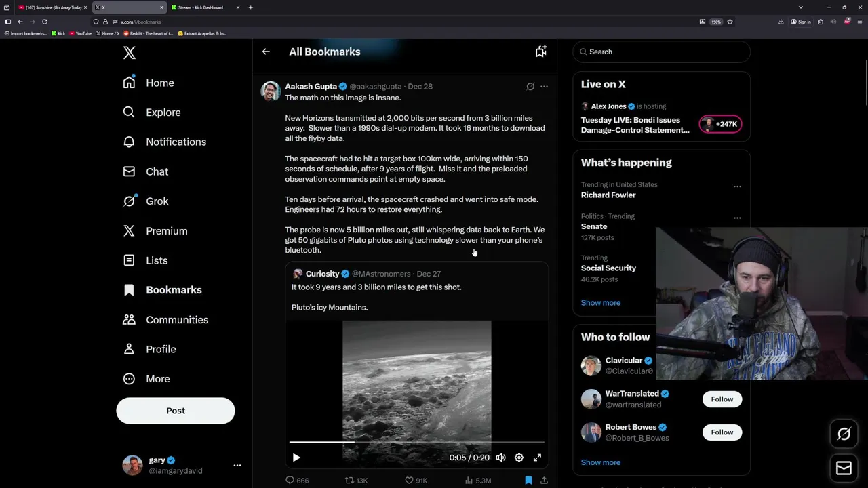Seek on the video progress bar
868x488 pixels.
416,442
